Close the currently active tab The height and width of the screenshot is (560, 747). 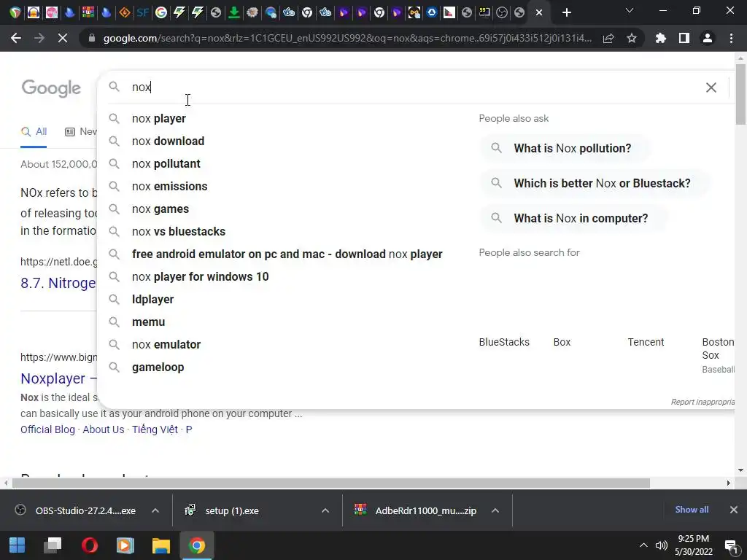pos(539,12)
